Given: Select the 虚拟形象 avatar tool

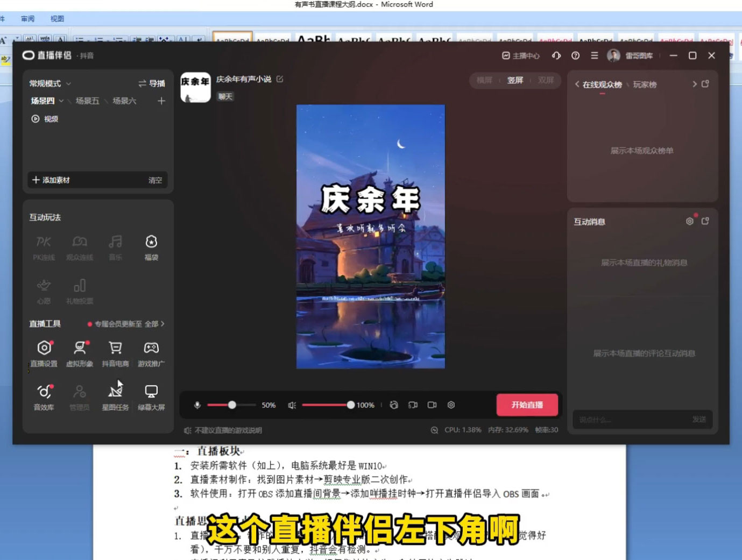Looking at the screenshot, I should 79,353.
